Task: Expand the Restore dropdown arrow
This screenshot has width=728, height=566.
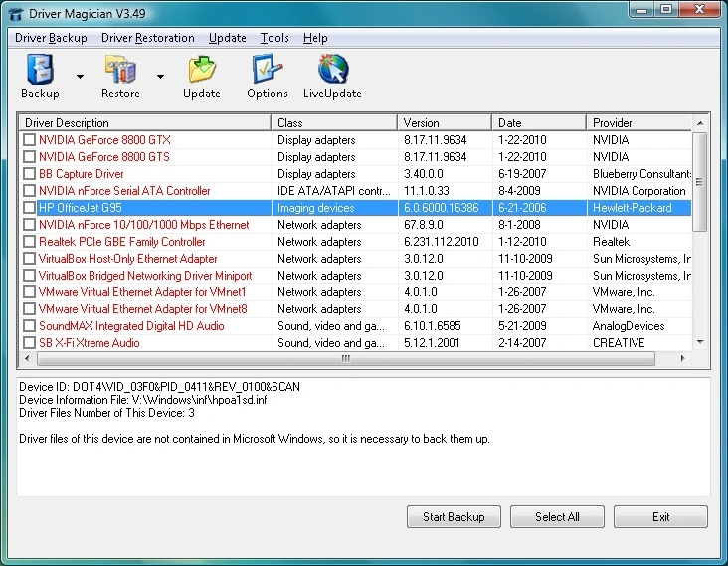Action: 159,76
